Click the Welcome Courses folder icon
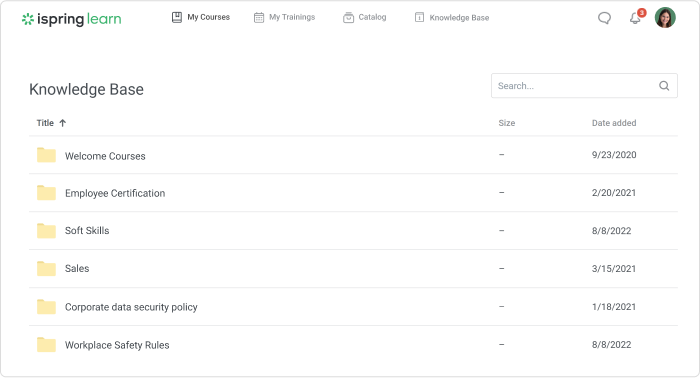 point(46,155)
